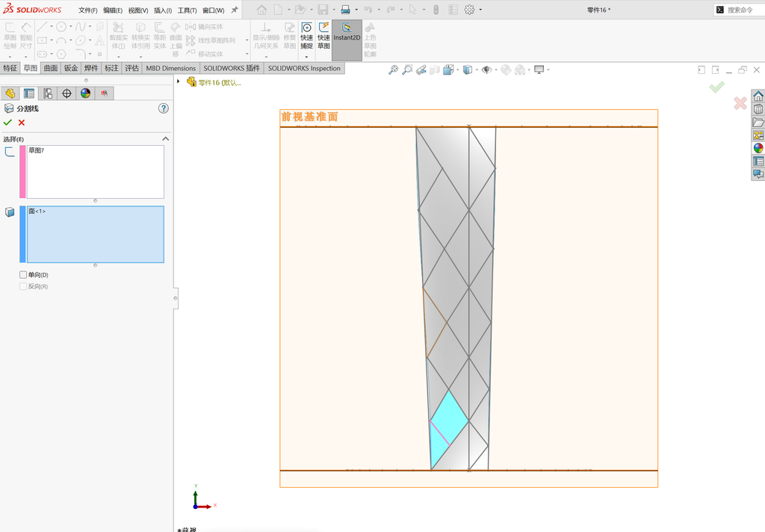Click the 快速捕捉 (Quick Snaps) icon
Viewport: 765px width, 532px height.
coord(306,28)
